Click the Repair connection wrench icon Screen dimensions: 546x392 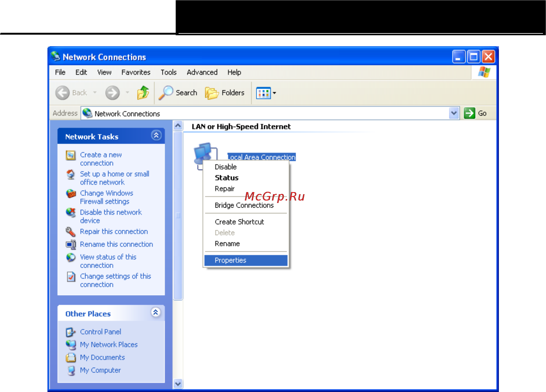[x=71, y=232]
